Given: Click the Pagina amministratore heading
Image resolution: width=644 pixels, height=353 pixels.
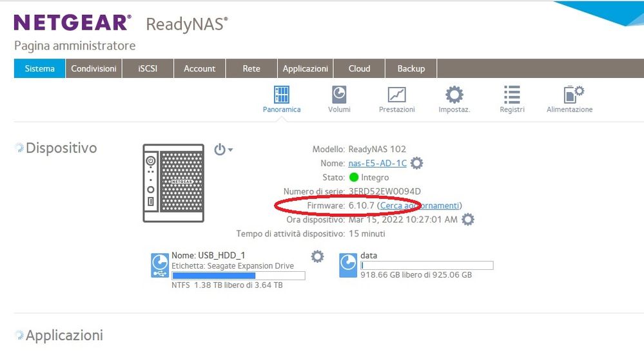Looking at the screenshot, I should point(75,46).
